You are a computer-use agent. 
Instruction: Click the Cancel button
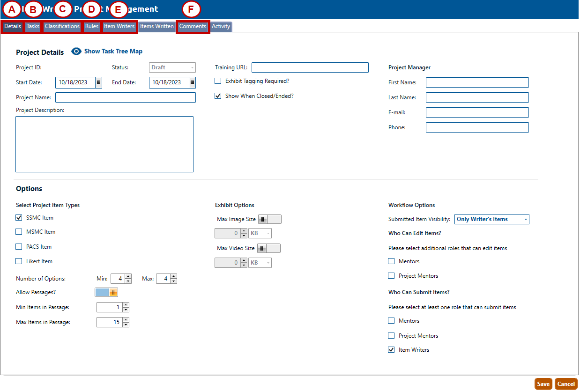click(566, 384)
